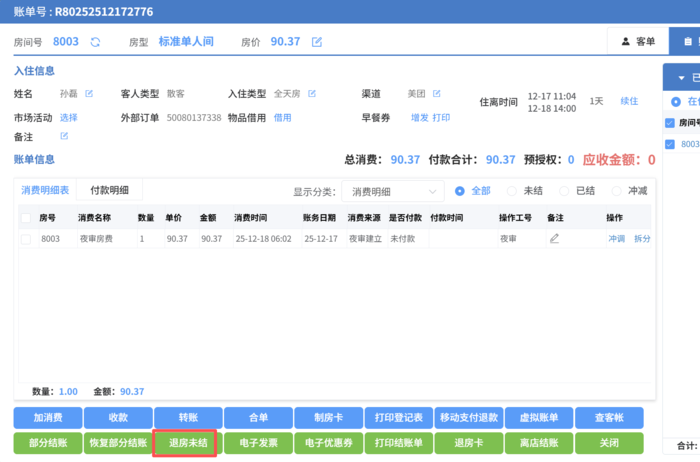The width and height of the screenshot is (700, 462).
Task: Open the 显示分类 消费明细 dropdown
Action: (x=392, y=191)
